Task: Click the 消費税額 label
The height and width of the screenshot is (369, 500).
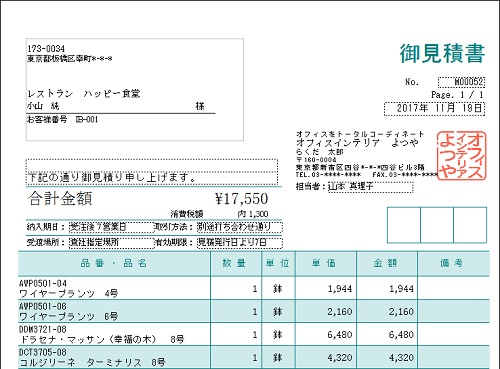Action: [x=187, y=214]
